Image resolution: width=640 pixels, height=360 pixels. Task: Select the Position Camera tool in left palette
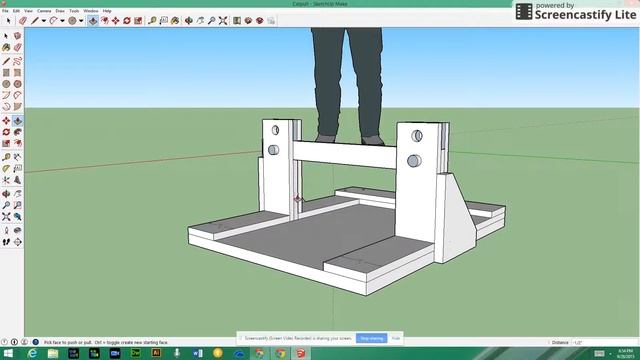click(x=6, y=231)
